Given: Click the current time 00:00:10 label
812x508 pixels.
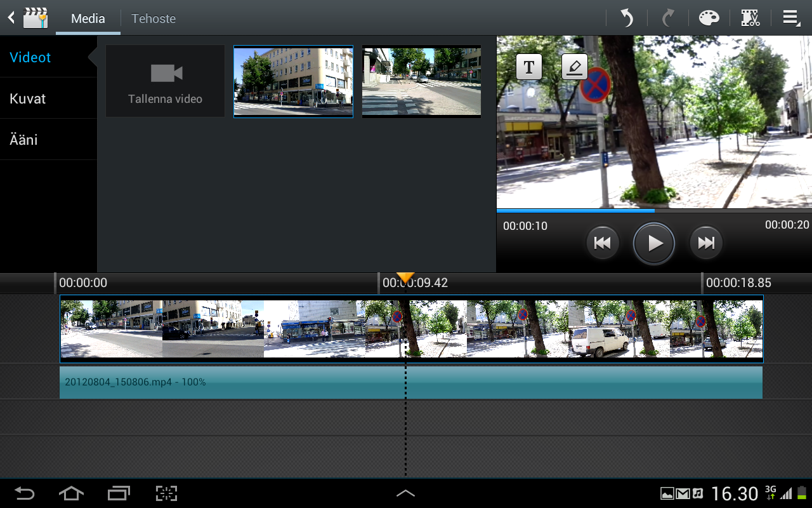Looking at the screenshot, I should pyautogui.click(x=525, y=225).
